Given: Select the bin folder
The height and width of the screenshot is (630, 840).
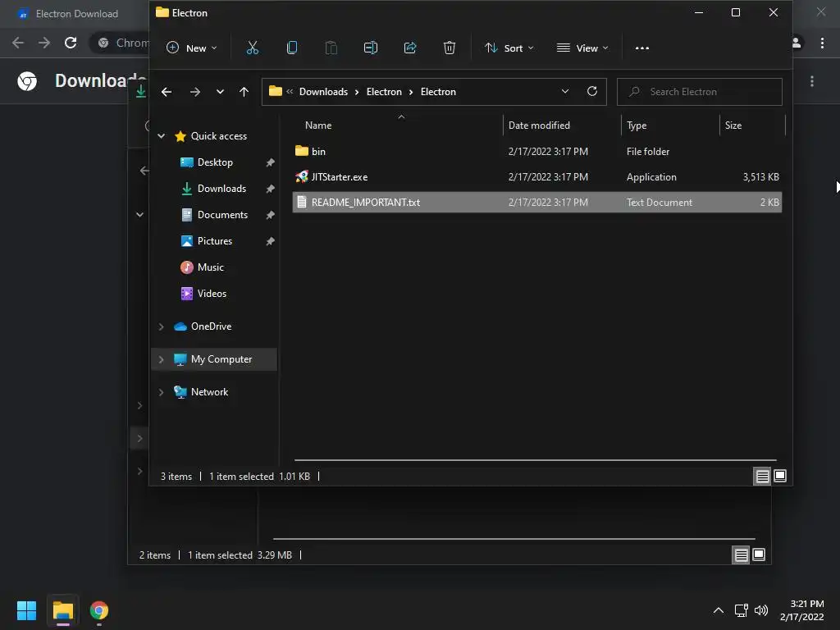Looking at the screenshot, I should (x=536, y=152).
